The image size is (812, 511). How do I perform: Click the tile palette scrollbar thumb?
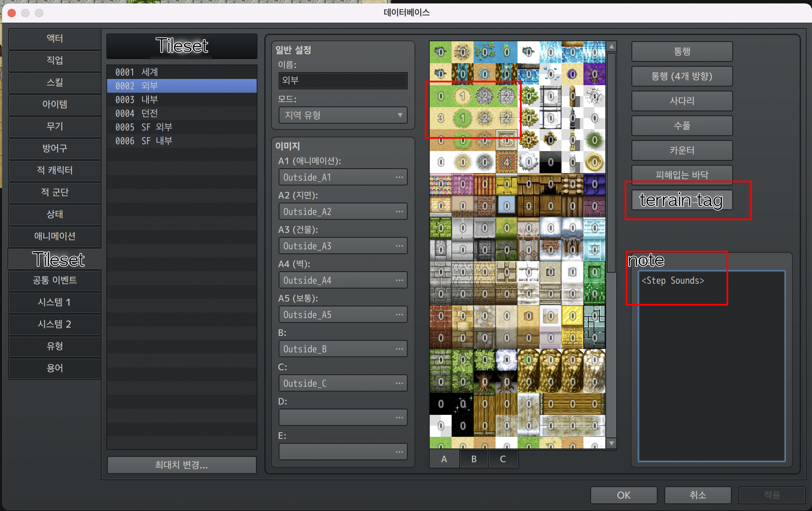point(611,162)
